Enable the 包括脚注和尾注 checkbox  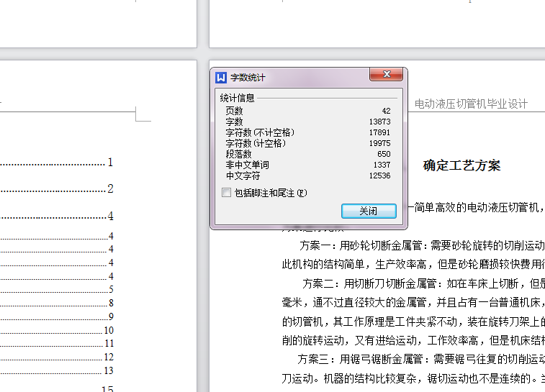click(226, 192)
